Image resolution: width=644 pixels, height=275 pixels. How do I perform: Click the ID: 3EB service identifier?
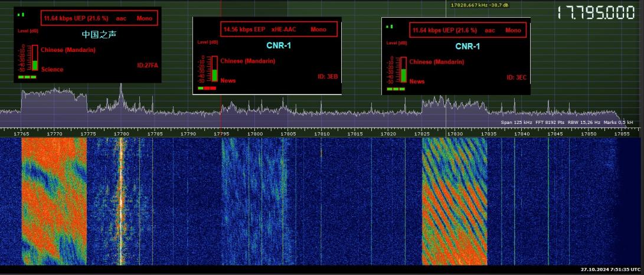coord(328,76)
